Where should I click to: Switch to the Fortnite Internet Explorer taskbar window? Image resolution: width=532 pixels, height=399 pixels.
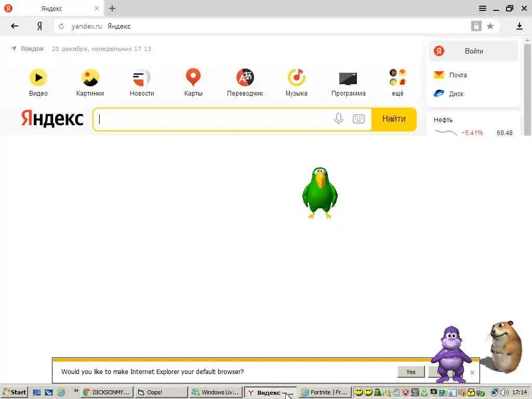tap(325, 392)
